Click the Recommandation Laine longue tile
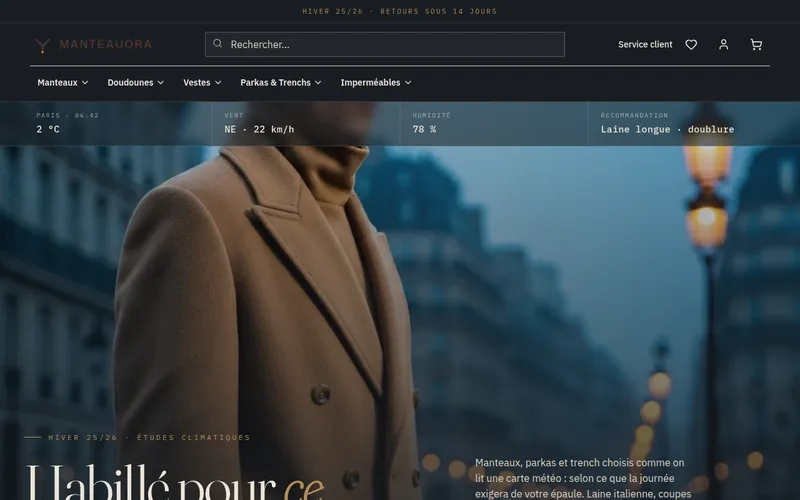The width and height of the screenshot is (800, 500). 694,123
